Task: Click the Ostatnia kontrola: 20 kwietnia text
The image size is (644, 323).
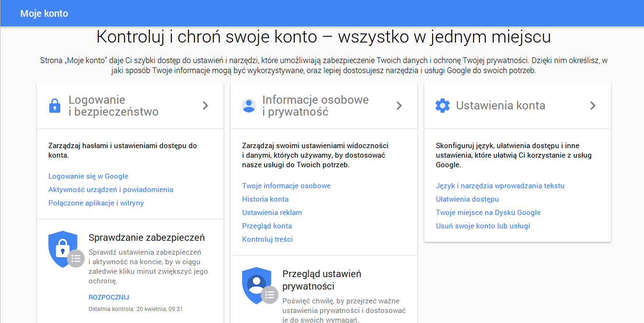Action: coord(136,309)
